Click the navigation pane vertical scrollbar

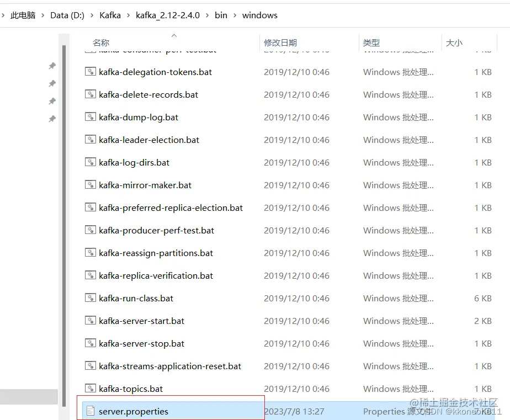[x=64, y=226]
